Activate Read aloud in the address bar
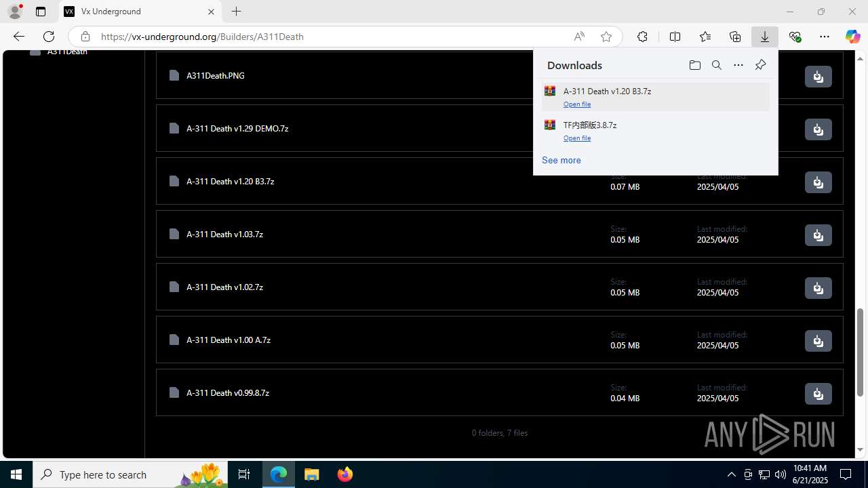Viewport: 868px width, 488px height. point(579,37)
